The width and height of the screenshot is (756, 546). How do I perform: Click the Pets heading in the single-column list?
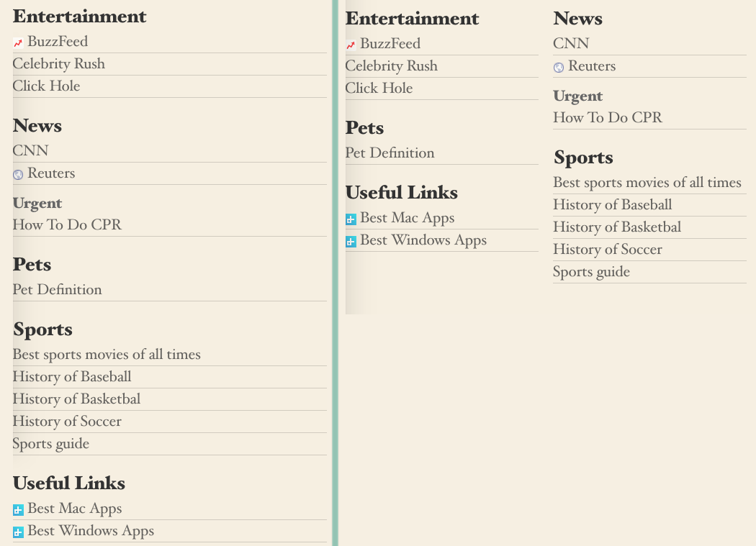coord(32,265)
